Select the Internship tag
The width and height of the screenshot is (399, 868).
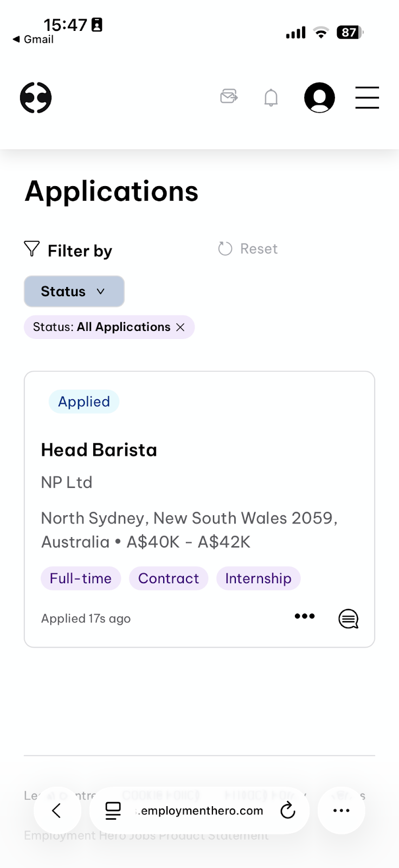[x=258, y=578]
